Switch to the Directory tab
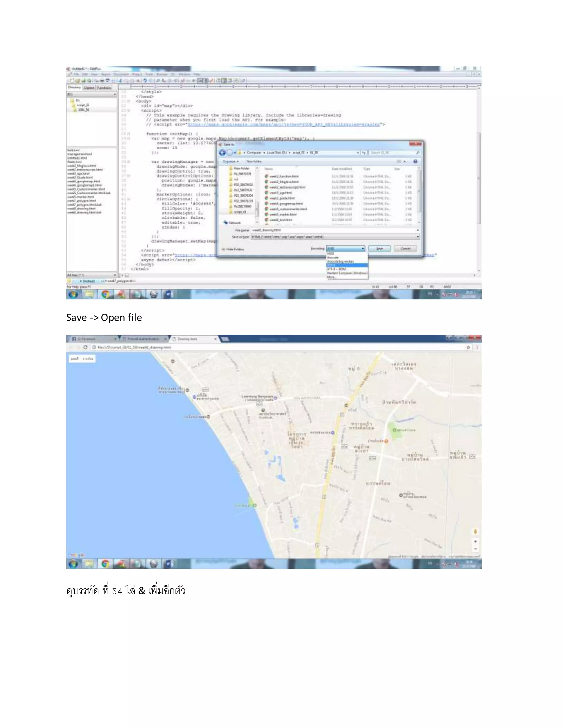The height and width of the screenshot is (728, 563). [74, 87]
